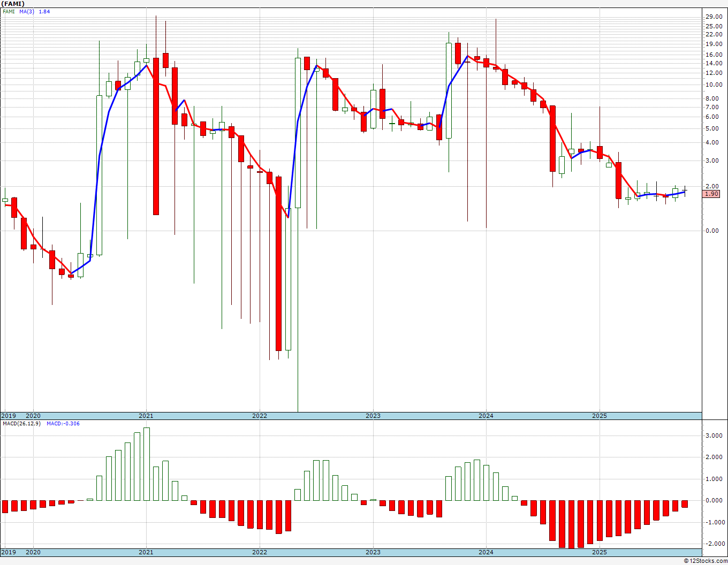This screenshot has height=565, width=728.
Task: Click 2025 on the MACD panel time axis
Action: point(600,552)
